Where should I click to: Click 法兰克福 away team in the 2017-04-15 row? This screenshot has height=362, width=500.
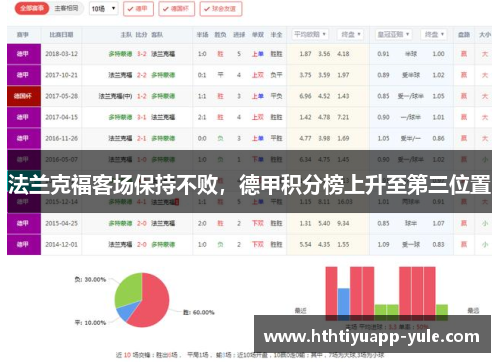(163, 117)
